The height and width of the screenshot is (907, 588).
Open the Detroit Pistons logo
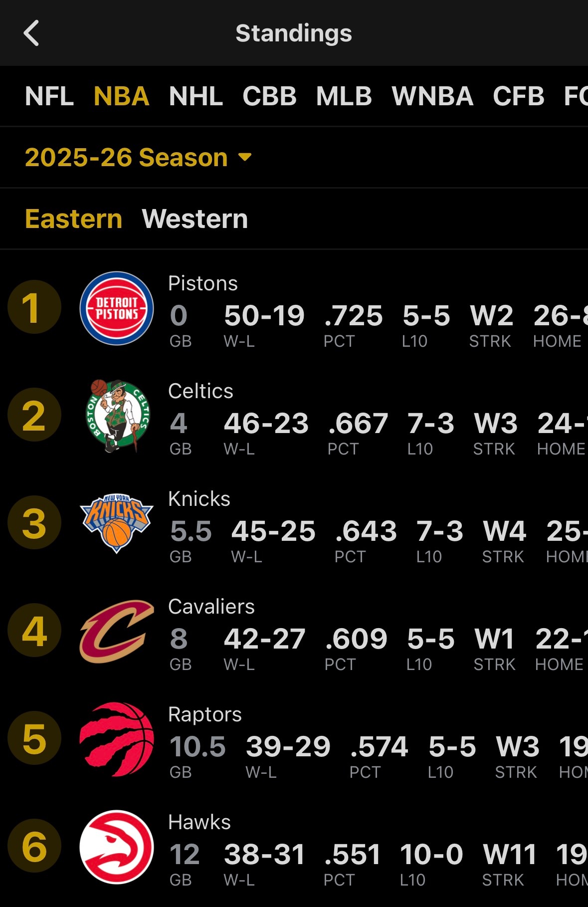click(117, 308)
